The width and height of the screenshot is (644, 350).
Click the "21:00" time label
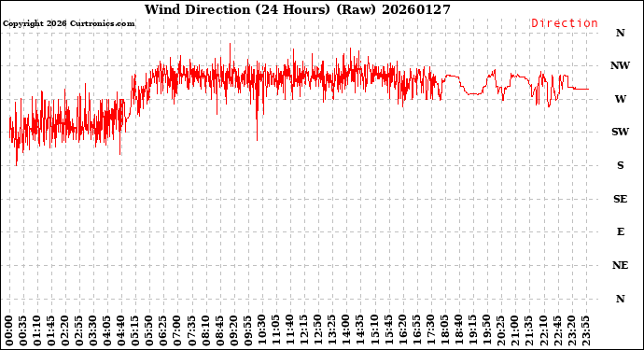pyautogui.click(x=514, y=331)
